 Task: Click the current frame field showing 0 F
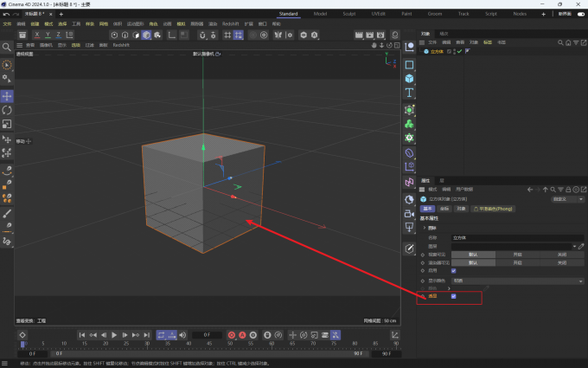pyautogui.click(x=207, y=335)
